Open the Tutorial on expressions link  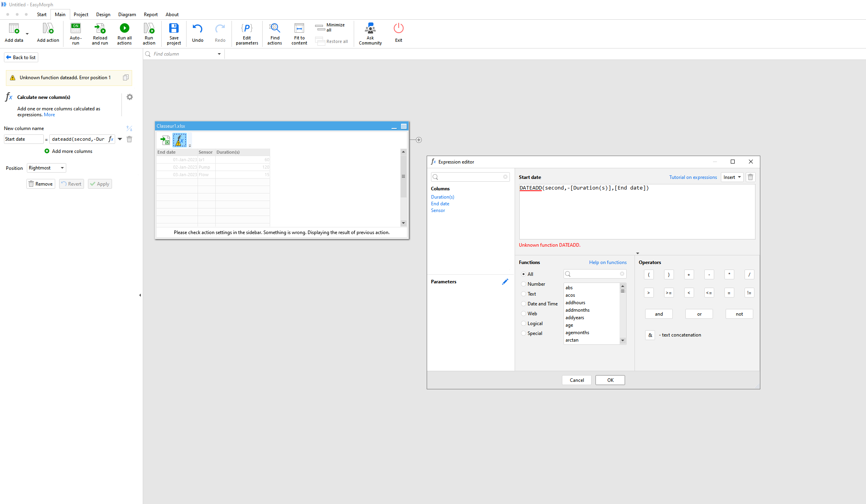click(x=693, y=177)
